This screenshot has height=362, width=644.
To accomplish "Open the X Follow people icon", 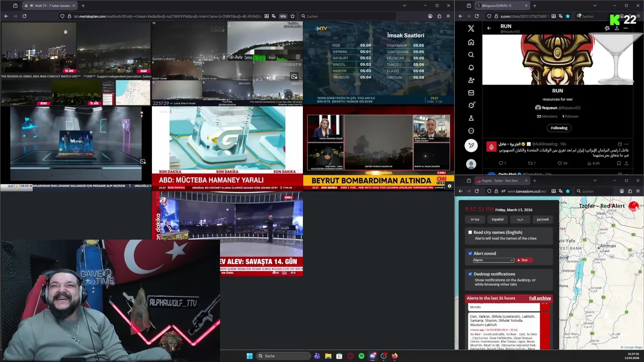I will [x=471, y=80].
